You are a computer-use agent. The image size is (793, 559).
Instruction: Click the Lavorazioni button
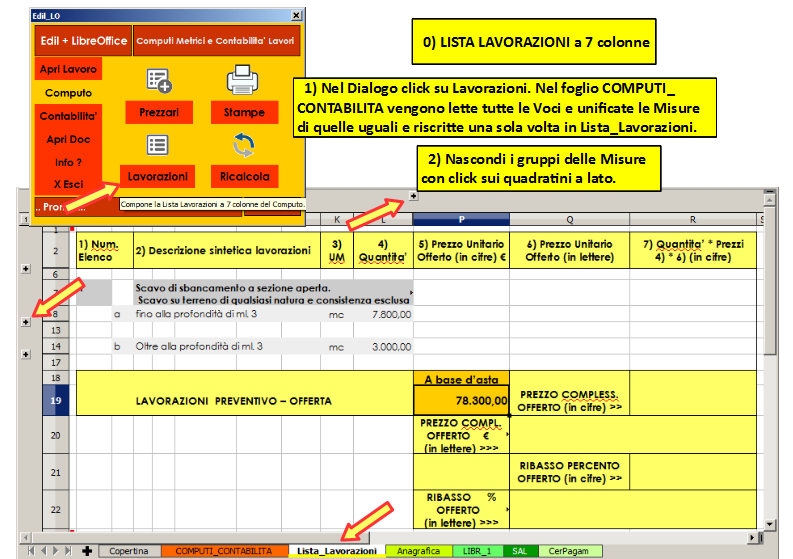tap(158, 177)
